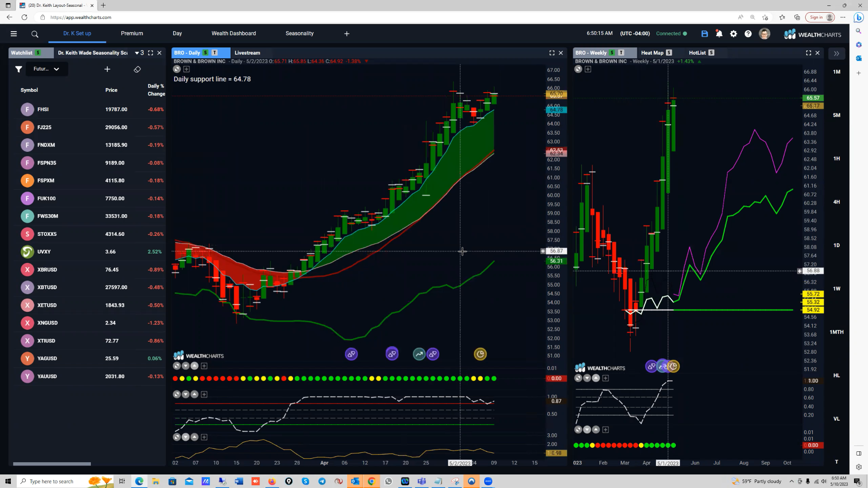
Task: Select UVXY row in watchlist
Action: 90,252
